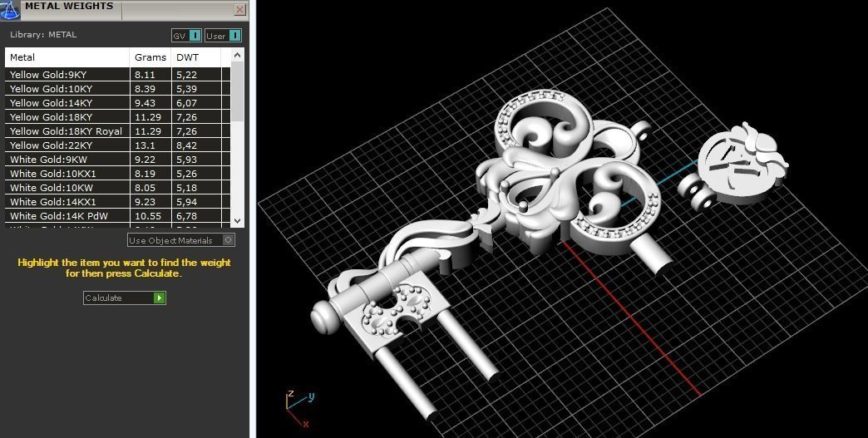Click the metal list scrollbar thumb
This screenshot has width=868, height=438.
(237, 91)
